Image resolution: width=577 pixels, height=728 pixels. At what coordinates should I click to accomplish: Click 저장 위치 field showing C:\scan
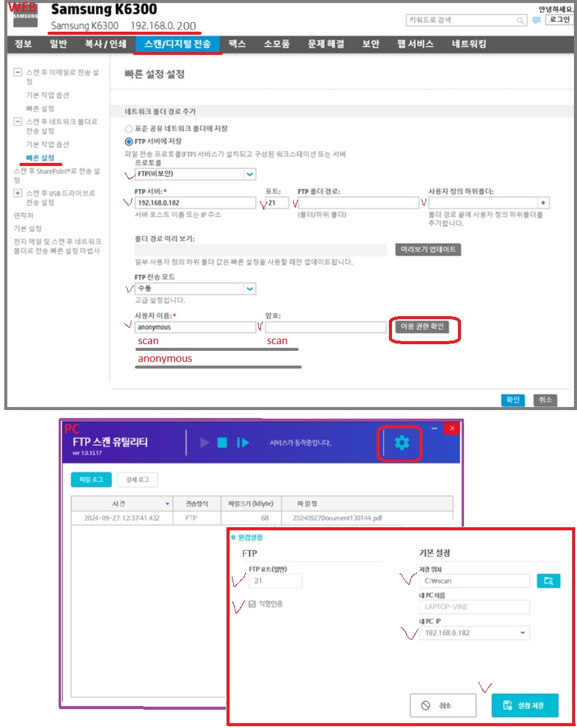(474, 581)
